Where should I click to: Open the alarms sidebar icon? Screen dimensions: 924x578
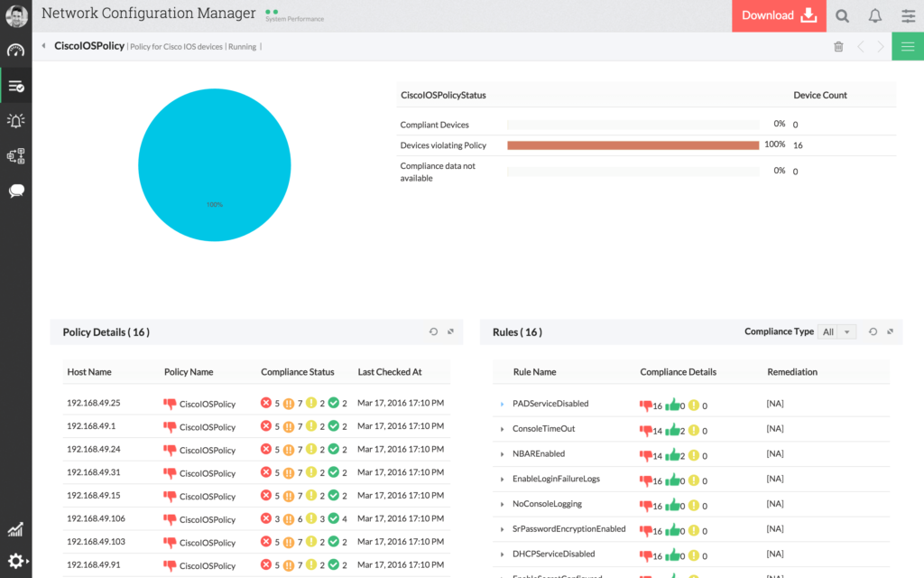pos(15,121)
